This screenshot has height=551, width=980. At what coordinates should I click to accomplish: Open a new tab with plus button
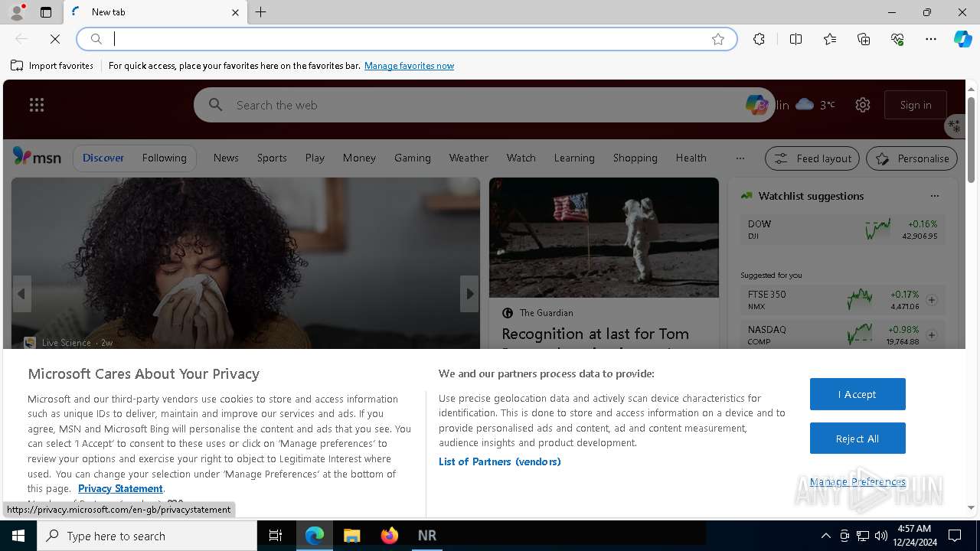click(x=261, y=12)
